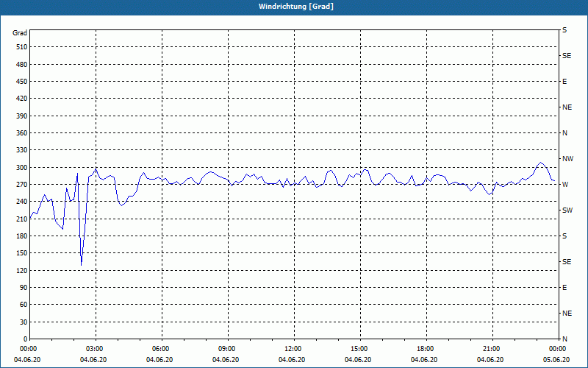Click the 'Windrichtung [Grad]' chart title
This screenshot has width=588, height=368.
click(296, 7)
